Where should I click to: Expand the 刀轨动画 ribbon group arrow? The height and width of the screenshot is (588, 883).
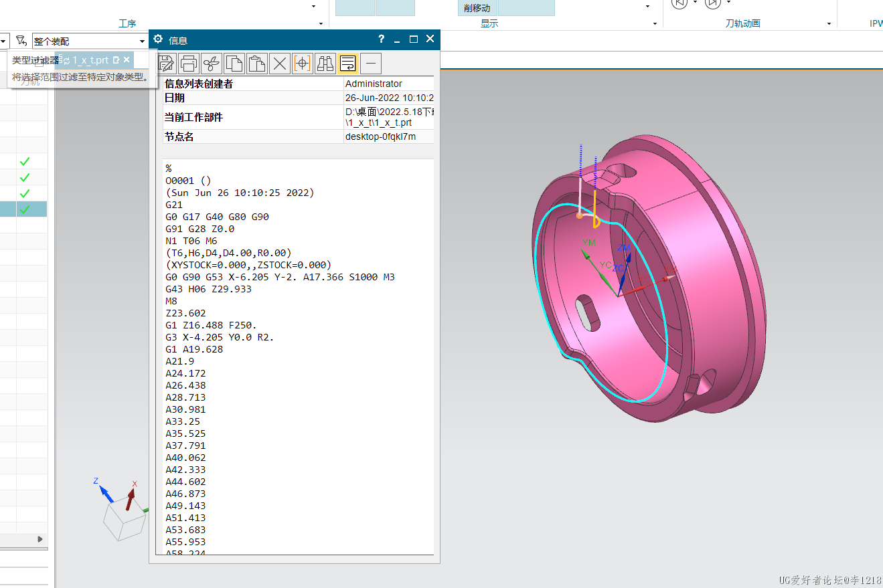coord(829,23)
